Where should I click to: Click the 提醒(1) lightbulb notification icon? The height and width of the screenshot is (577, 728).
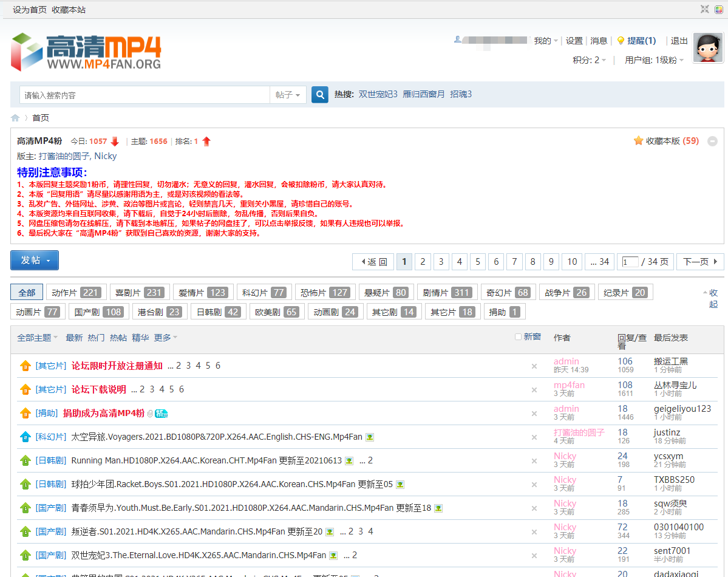tap(621, 41)
